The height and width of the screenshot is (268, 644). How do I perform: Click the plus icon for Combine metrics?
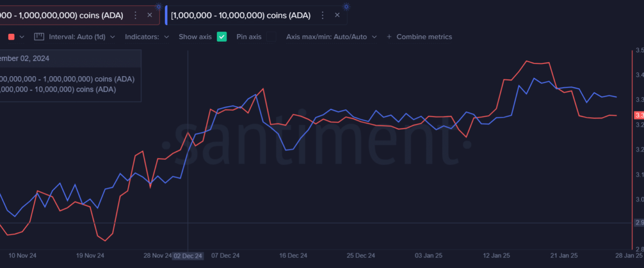(389, 37)
